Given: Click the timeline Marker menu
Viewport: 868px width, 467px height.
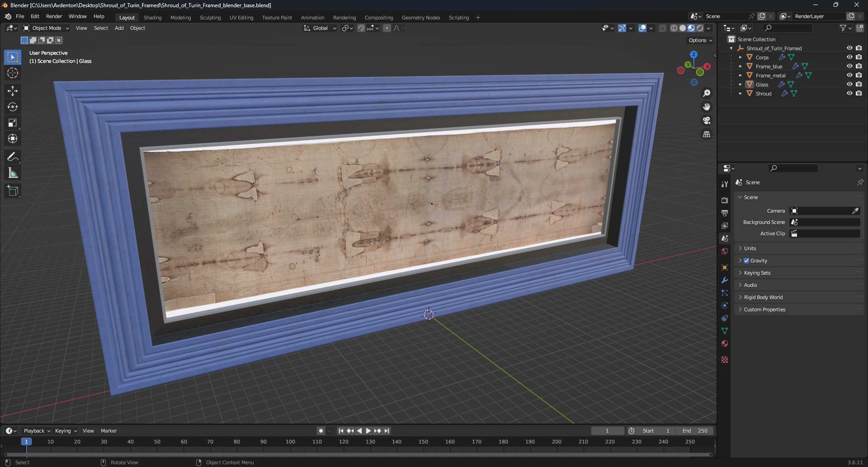Looking at the screenshot, I should 108,431.
